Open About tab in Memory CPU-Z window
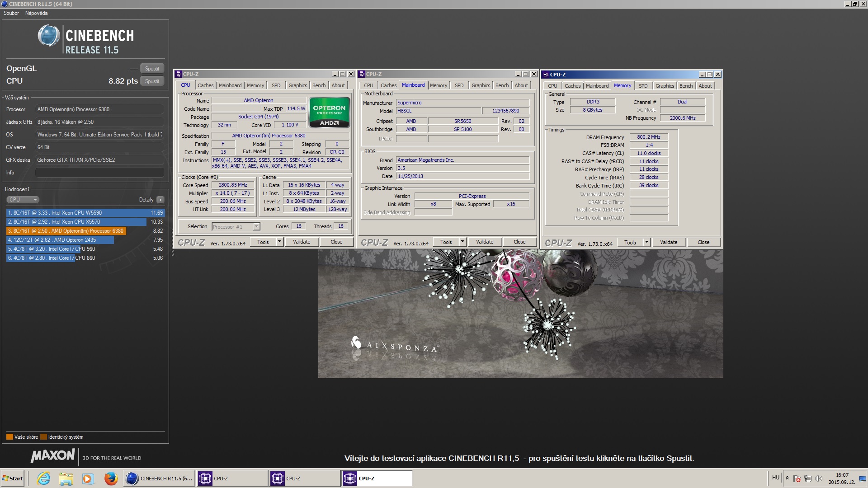 pyautogui.click(x=705, y=86)
